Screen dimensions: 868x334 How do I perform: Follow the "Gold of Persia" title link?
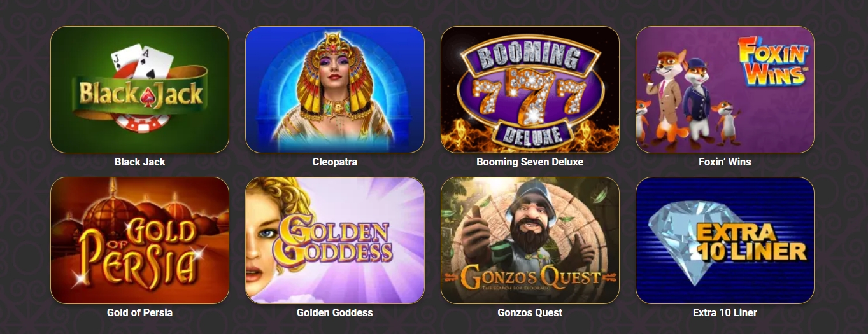pyautogui.click(x=139, y=312)
